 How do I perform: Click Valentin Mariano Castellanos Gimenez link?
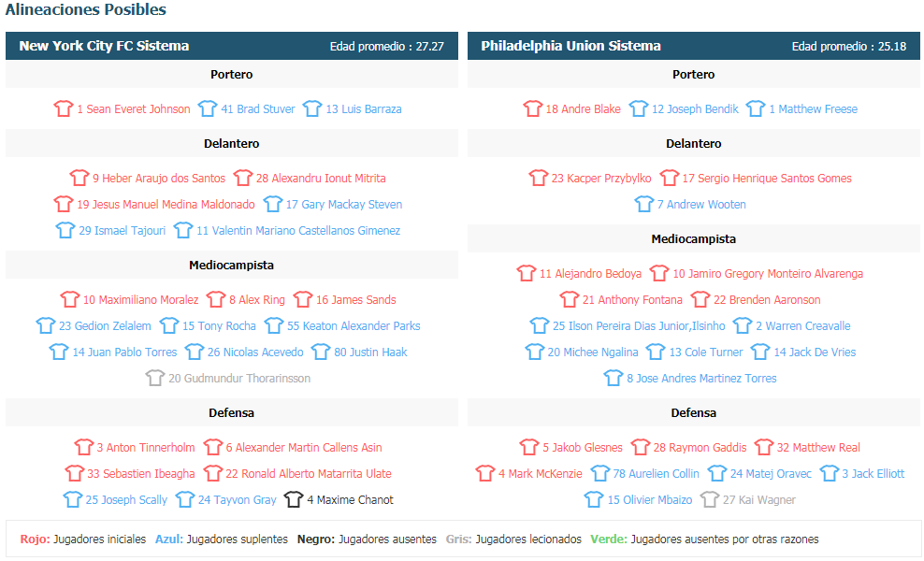pyautogui.click(x=298, y=230)
